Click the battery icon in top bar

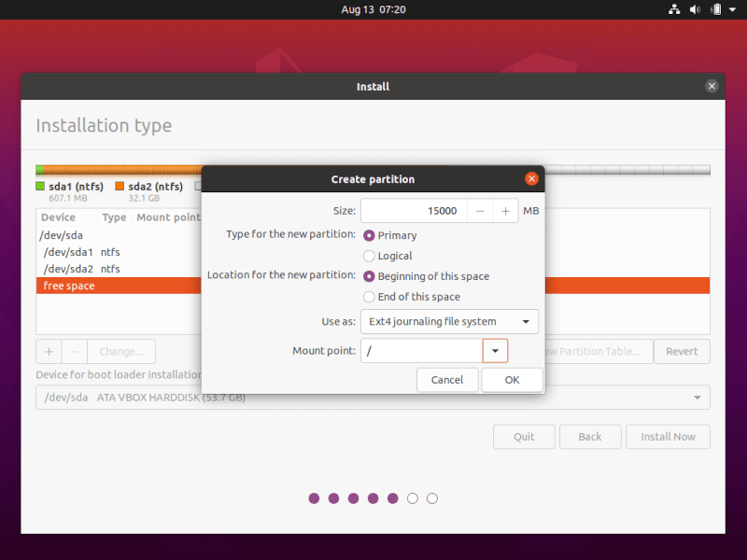click(x=716, y=9)
